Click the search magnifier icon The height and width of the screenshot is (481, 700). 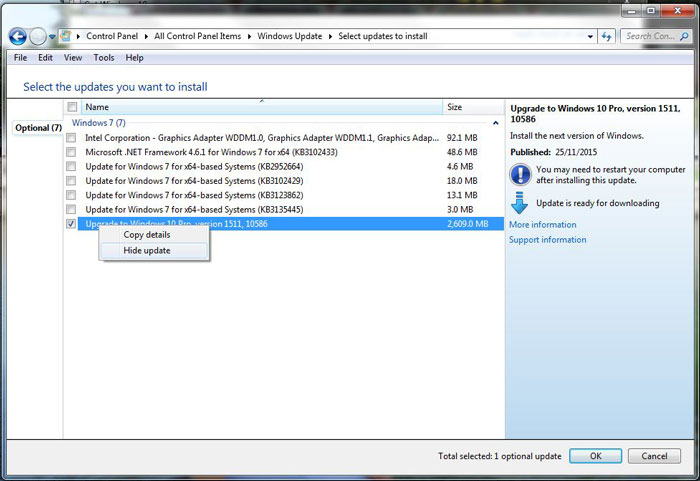coord(685,36)
